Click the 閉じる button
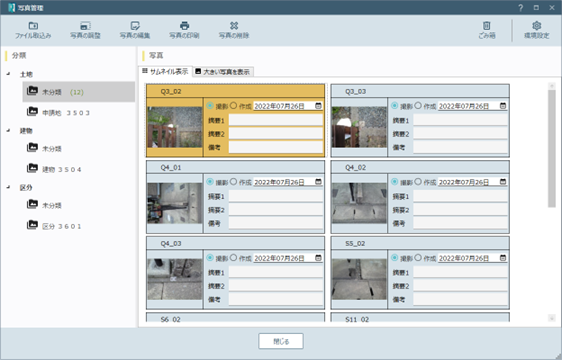 tap(281, 341)
